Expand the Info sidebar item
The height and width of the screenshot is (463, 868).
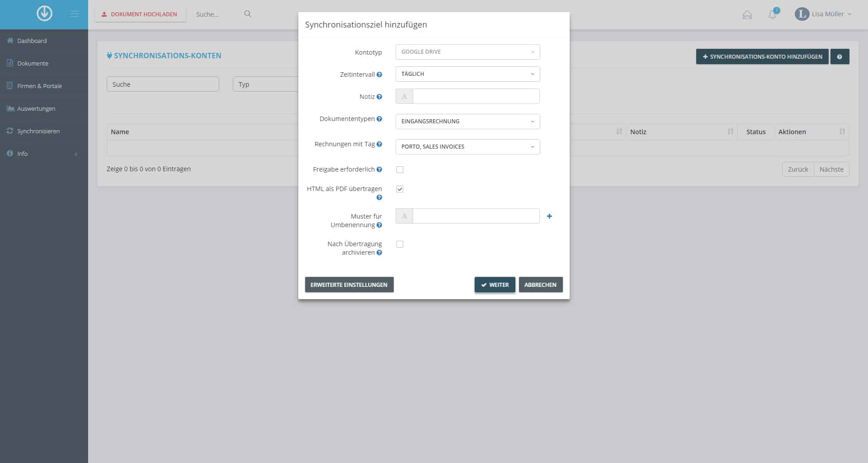[x=44, y=154]
